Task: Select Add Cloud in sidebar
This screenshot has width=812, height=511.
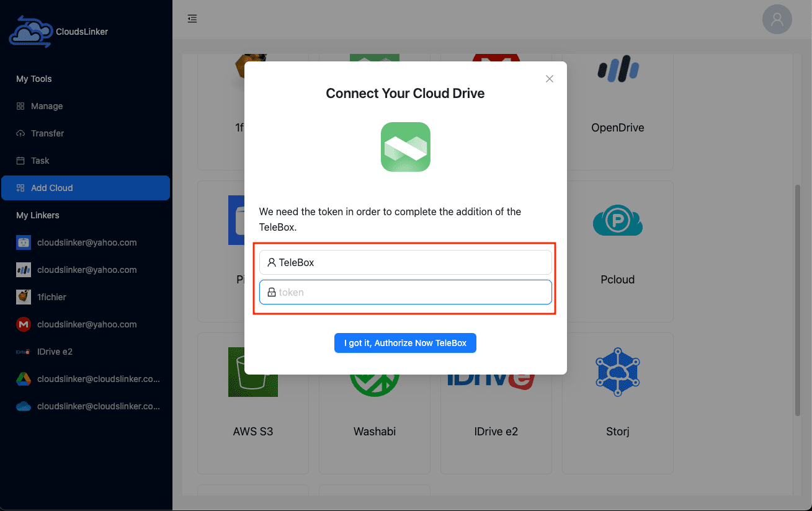Action: [86, 188]
